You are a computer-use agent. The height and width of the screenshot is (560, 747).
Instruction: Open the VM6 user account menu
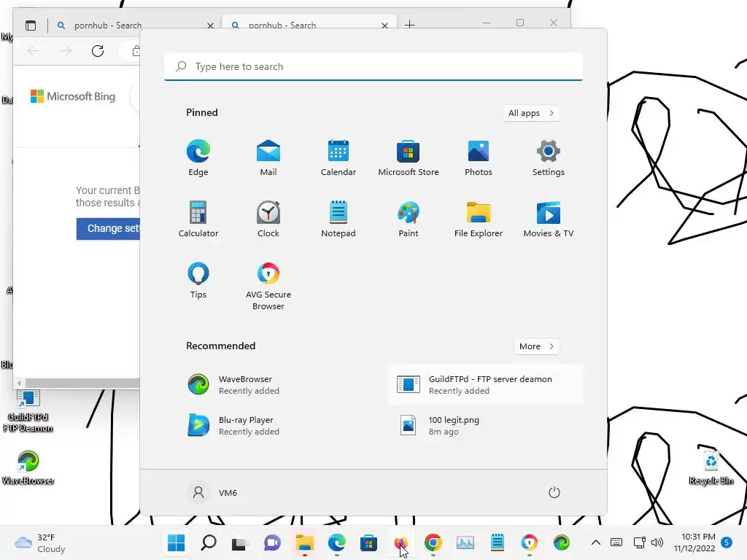point(212,492)
